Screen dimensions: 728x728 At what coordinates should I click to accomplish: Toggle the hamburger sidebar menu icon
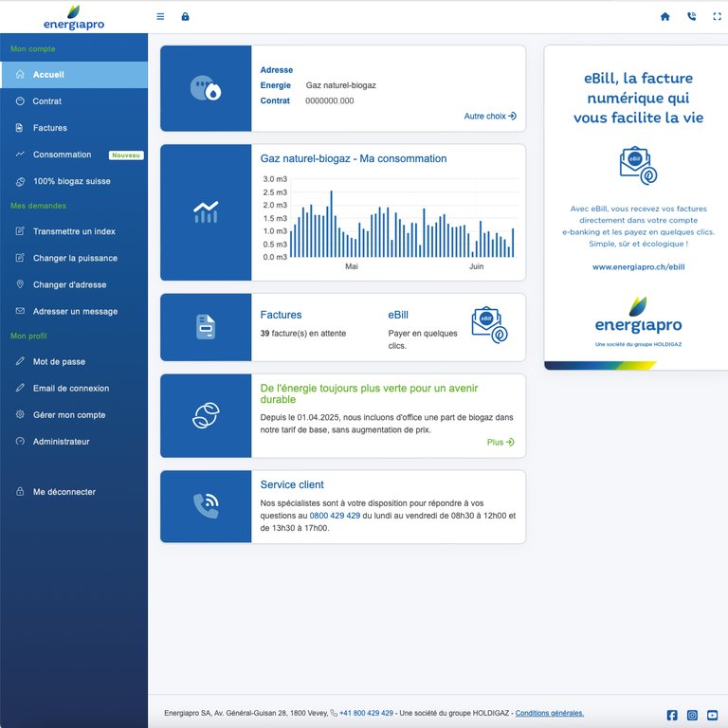tap(160, 17)
